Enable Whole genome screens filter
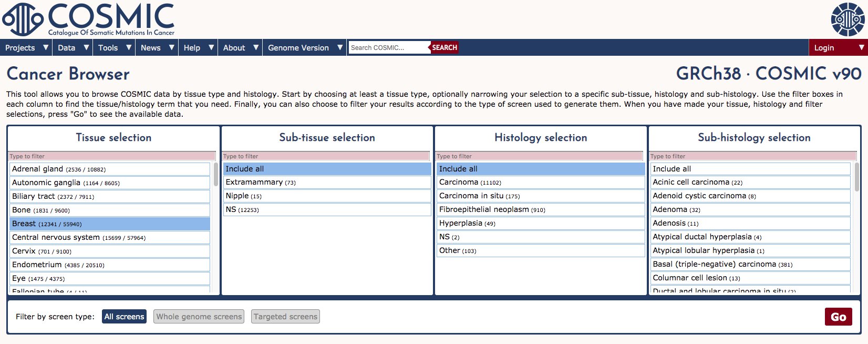Image resolution: width=868 pixels, height=344 pixels. (x=199, y=317)
